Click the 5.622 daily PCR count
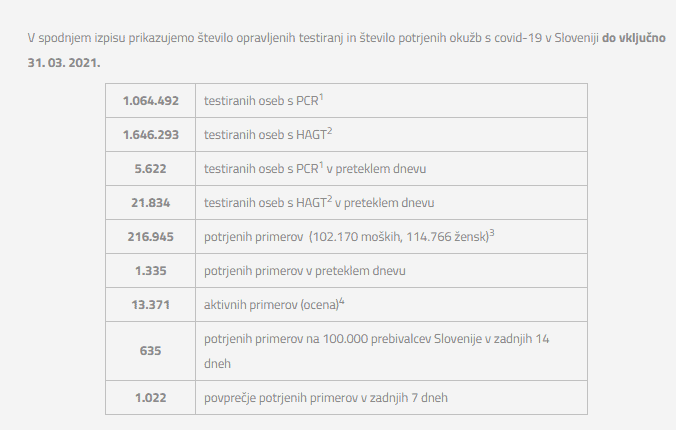Screen dimensions: 676x430 click(x=150, y=169)
